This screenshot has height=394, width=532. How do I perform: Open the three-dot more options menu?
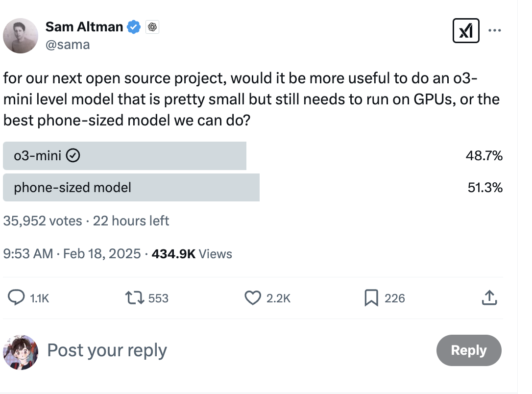(495, 30)
